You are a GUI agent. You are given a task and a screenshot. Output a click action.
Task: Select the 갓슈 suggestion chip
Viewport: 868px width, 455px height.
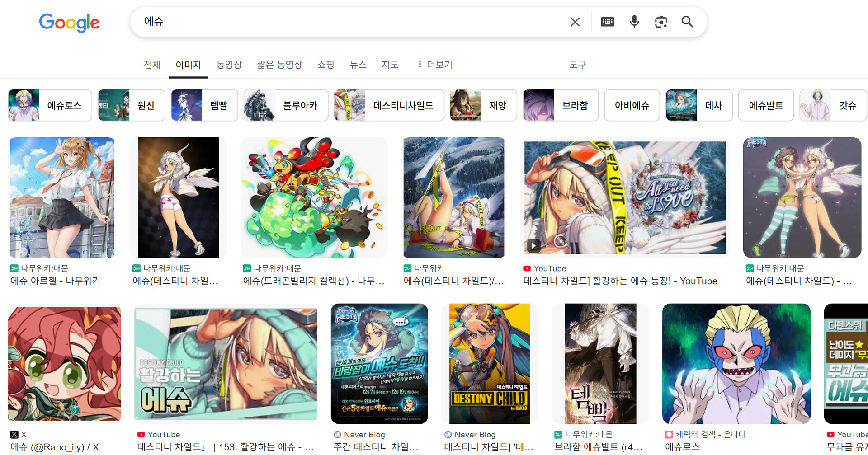tap(833, 105)
